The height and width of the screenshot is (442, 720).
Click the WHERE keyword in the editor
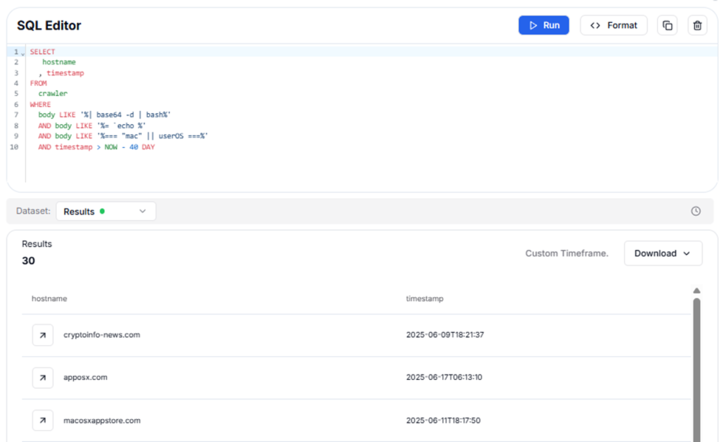tap(40, 104)
